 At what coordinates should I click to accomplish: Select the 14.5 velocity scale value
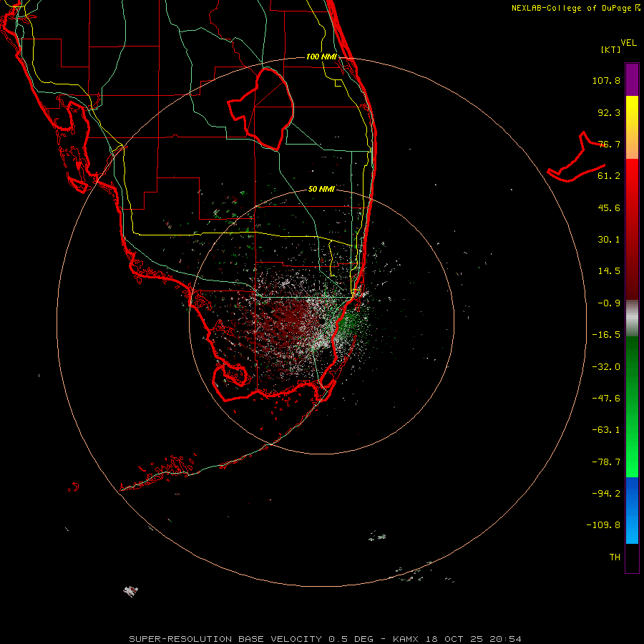click(x=609, y=271)
